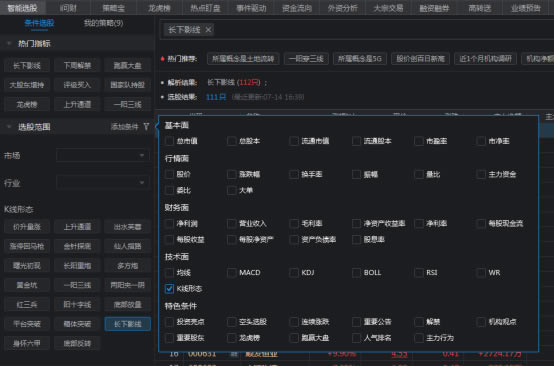Go to the 资金流向 top tab
The image size is (554, 367).
pos(297,7)
